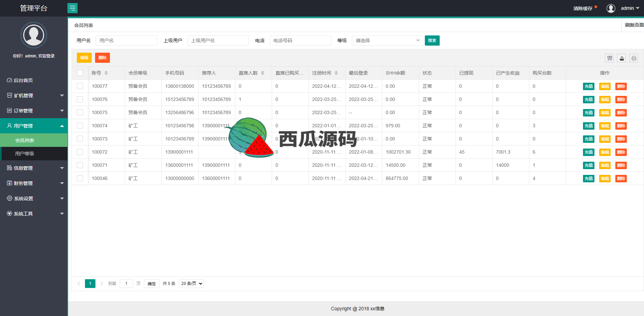Open the 等级 请选择 dropdown
The width and height of the screenshot is (644, 316).
pyautogui.click(x=387, y=41)
